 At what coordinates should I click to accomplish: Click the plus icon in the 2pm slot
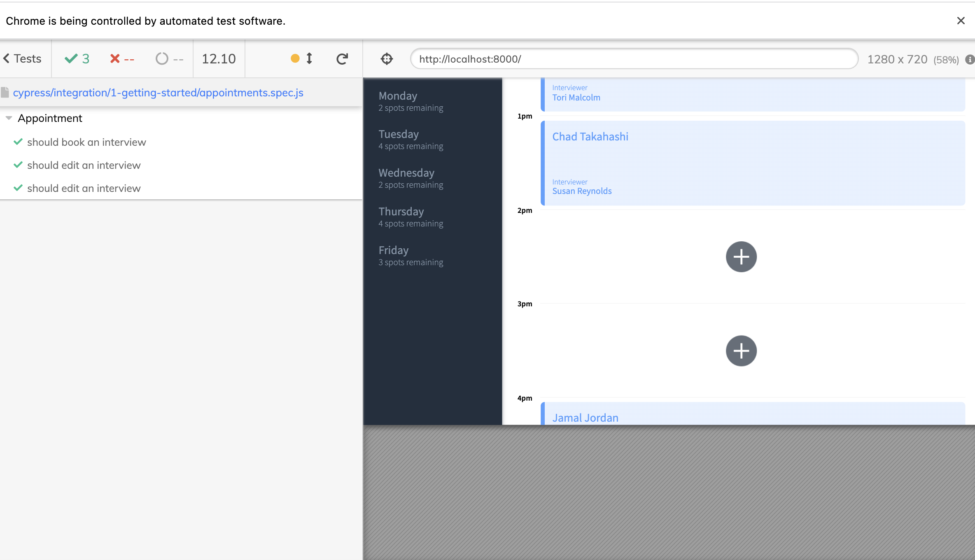pyautogui.click(x=741, y=257)
